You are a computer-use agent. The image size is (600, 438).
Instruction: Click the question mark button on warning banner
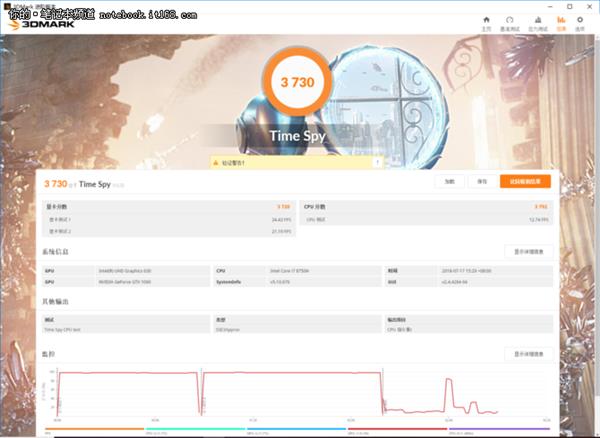click(x=377, y=163)
